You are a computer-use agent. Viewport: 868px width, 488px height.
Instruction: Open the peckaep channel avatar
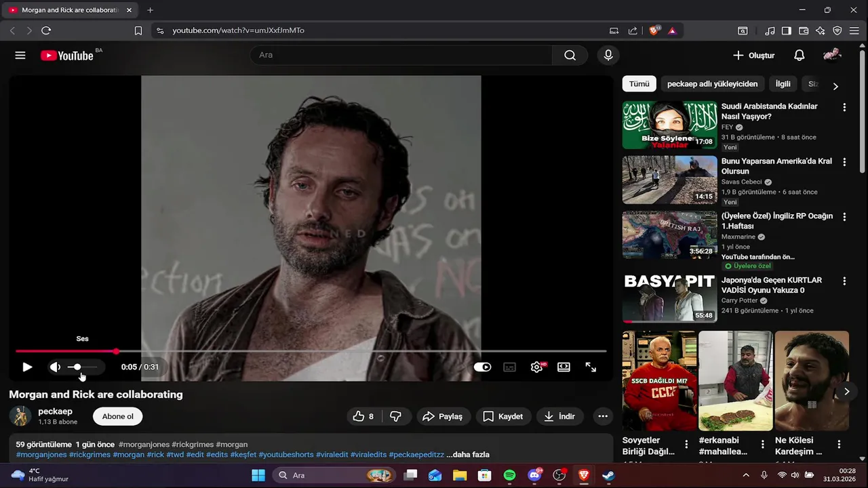pyautogui.click(x=20, y=416)
